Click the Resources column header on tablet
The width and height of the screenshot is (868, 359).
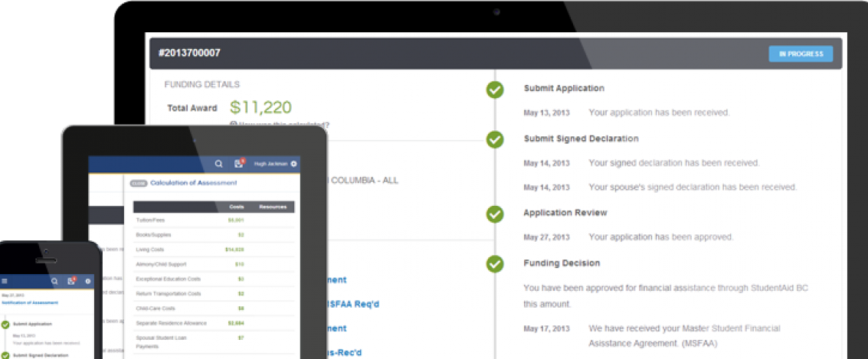(273, 207)
